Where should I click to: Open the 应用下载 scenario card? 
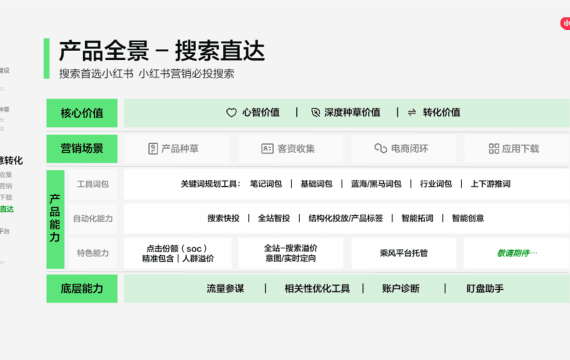click(x=517, y=149)
